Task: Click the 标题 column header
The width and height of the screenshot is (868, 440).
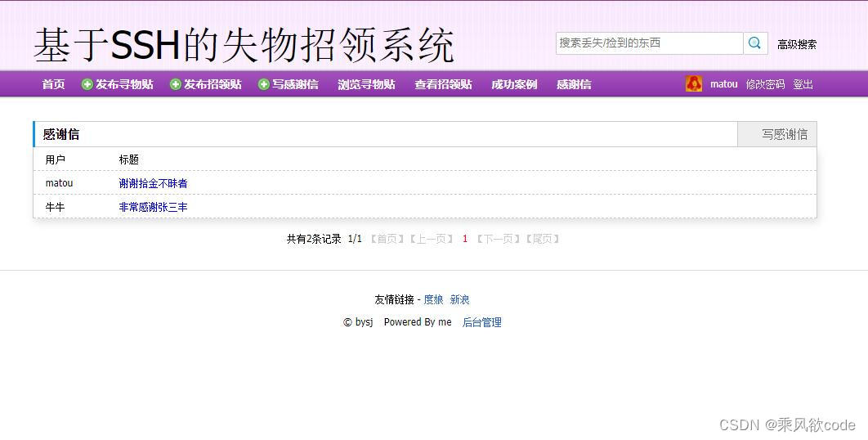Action: pos(128,159)
